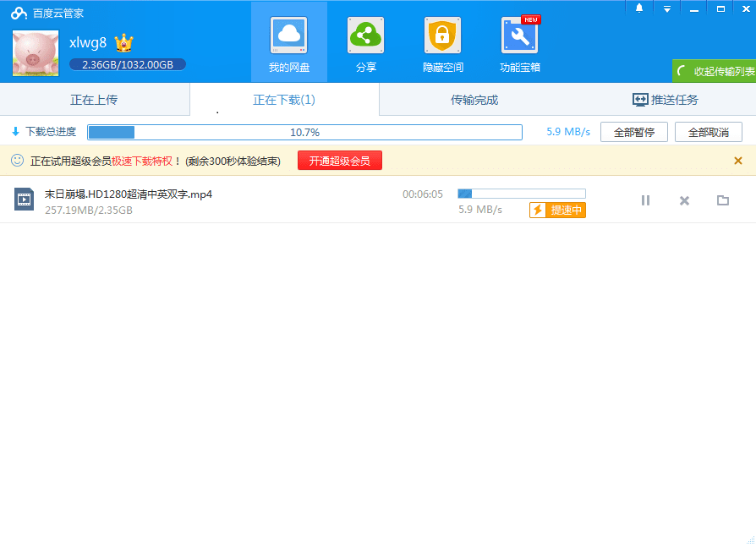This screenshot has height=547, width=756.
Task: Open the 我的网盘 cloud disk icon
Action: 289,36
